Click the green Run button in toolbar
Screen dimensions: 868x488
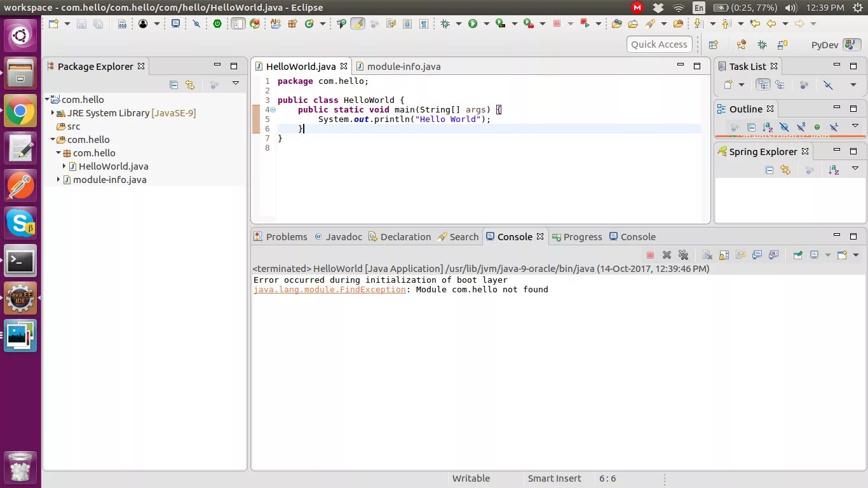coord(473,24)
